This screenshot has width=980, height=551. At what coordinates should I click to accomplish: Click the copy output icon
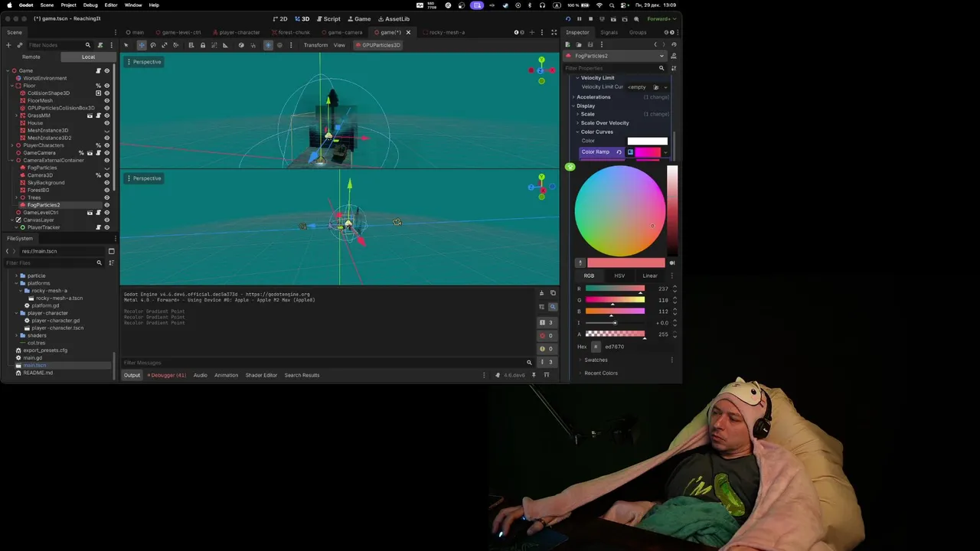tap(553, 293)
